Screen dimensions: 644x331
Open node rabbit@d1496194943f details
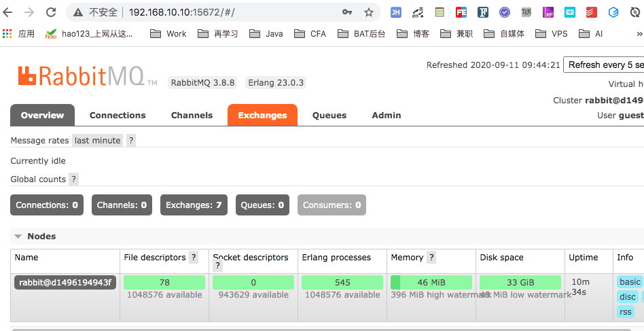pyautogui.click(x=65, y=282)
